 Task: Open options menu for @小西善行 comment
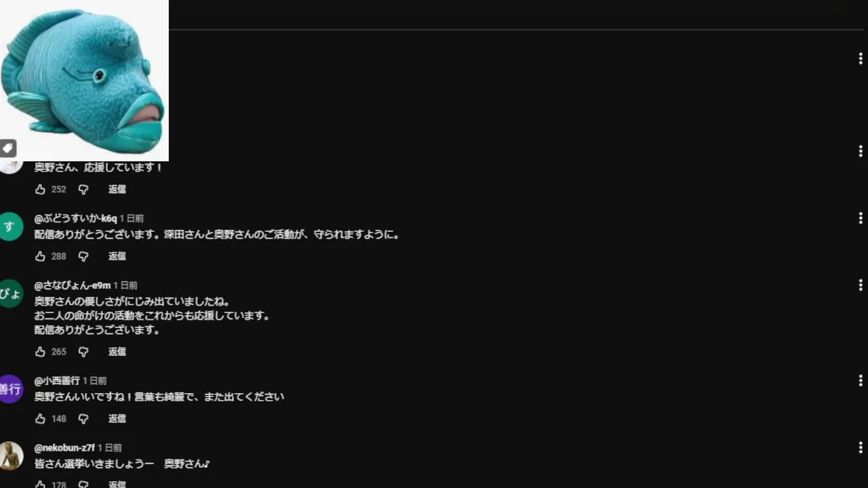click(x=860, y=381)
